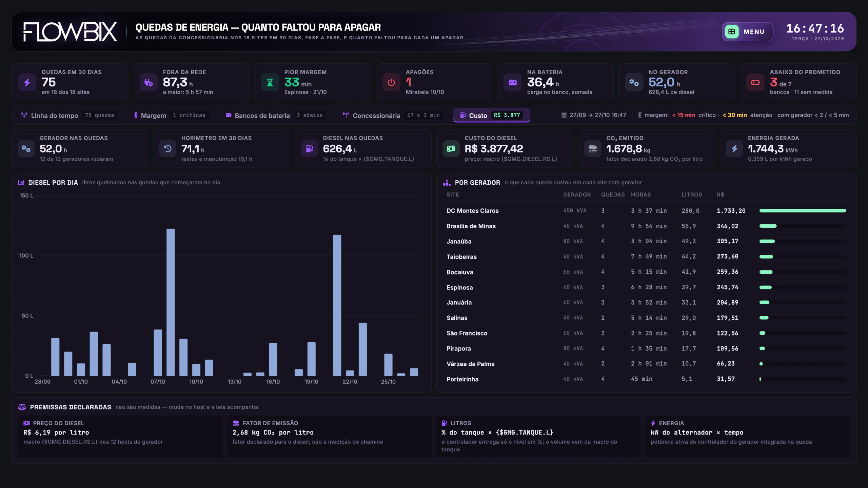This screenshot has height=488, width=868.
Task: Select the Custo tab
Action: [x=492, y=115]
